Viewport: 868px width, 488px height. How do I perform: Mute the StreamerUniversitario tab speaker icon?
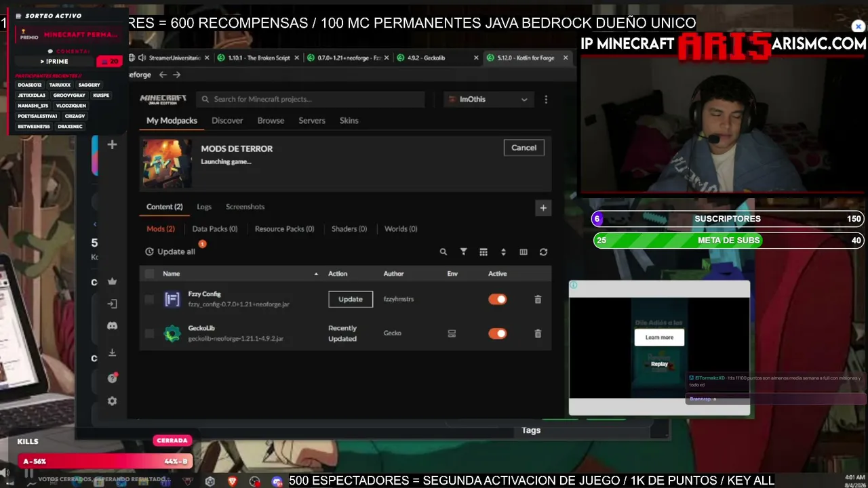point(142,58)
